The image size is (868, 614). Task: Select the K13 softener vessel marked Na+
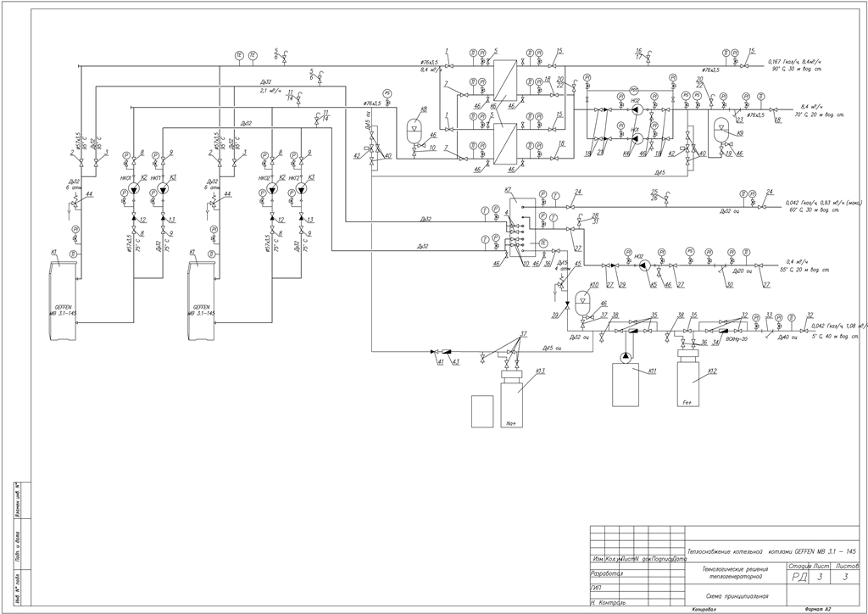(511, 405)
